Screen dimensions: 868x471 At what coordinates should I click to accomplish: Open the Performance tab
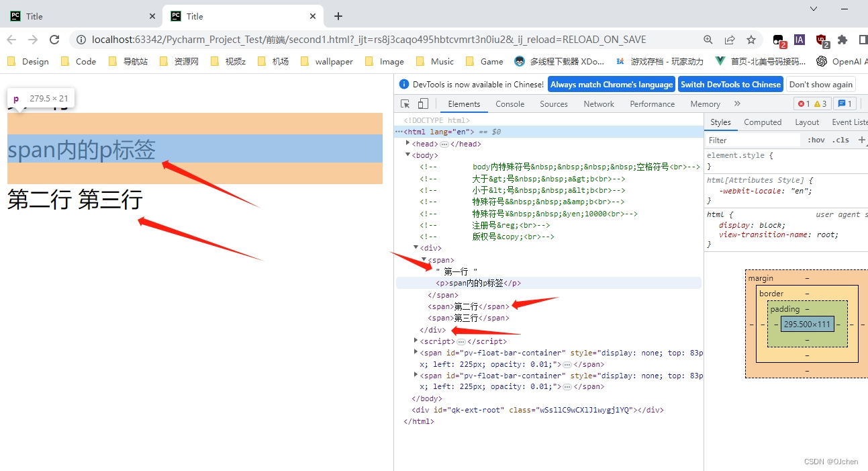tap(652, 104)
